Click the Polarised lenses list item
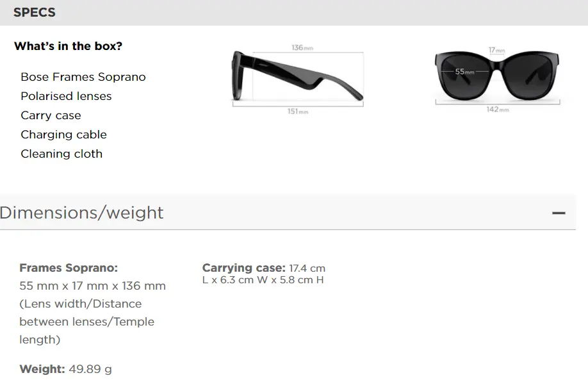 (66, 96)
